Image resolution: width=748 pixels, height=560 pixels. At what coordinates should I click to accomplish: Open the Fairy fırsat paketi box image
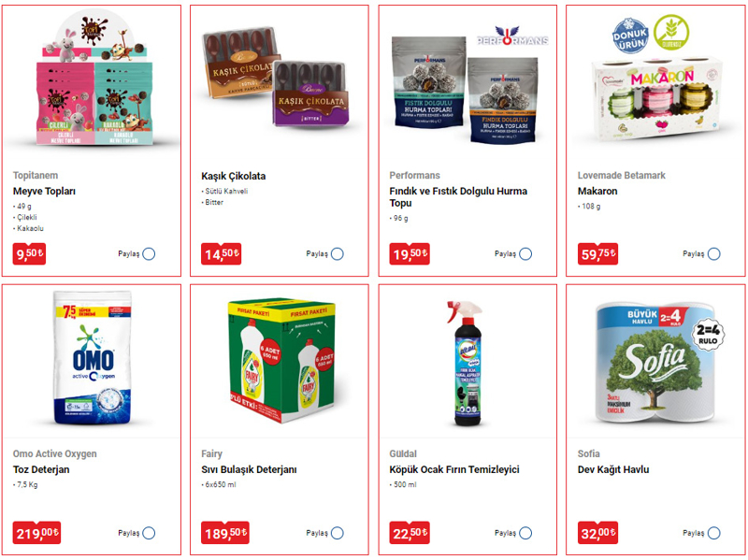[281, 361]
